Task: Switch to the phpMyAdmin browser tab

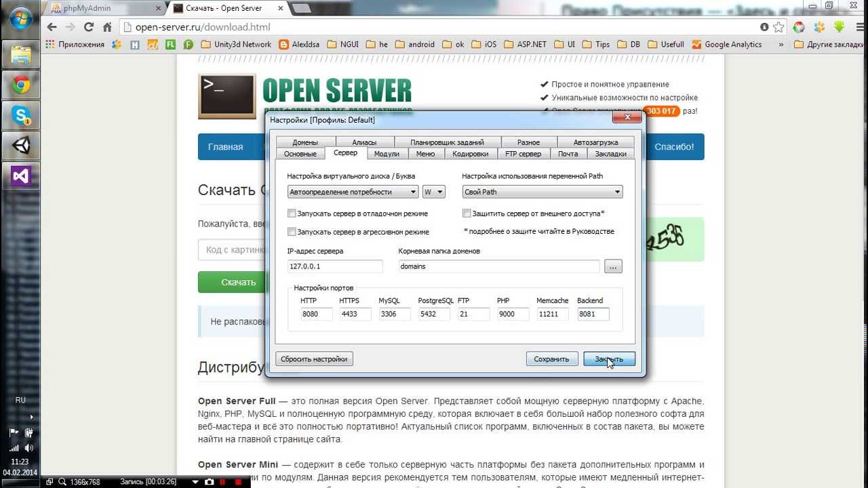Action: click(104, 8)
